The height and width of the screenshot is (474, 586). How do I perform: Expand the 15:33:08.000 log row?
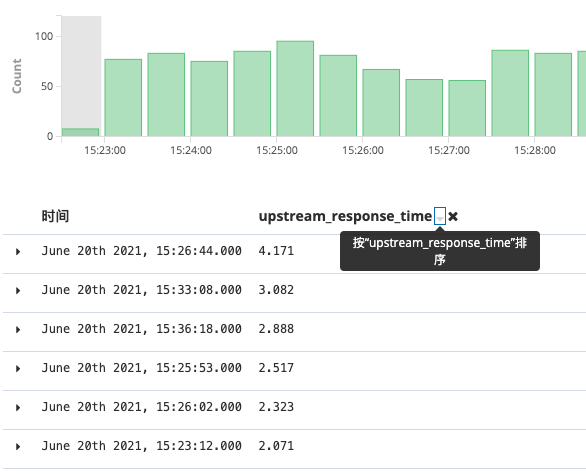[18, 290]
